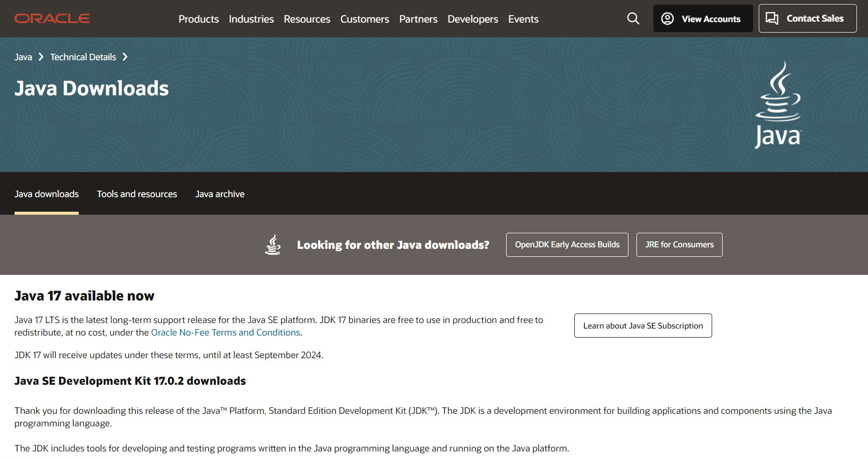Click the Java Downloads page heading
This screenshot has height=460, width=868.
[x=92, y=88]
